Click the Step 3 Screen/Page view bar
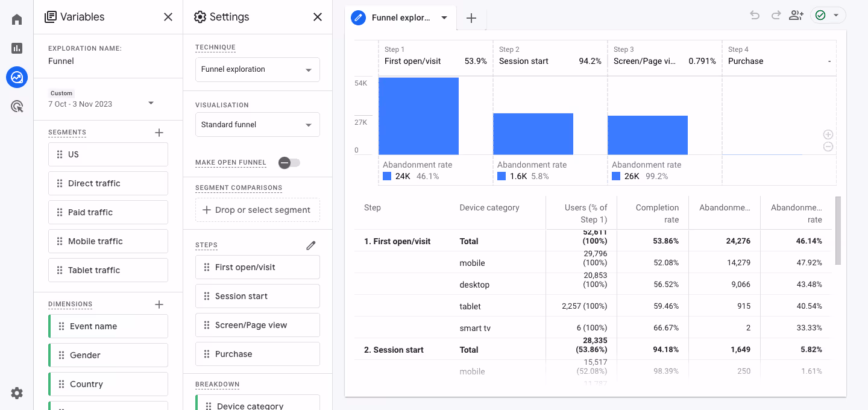This screenshot has width=868, height=410. coord(647,135)
